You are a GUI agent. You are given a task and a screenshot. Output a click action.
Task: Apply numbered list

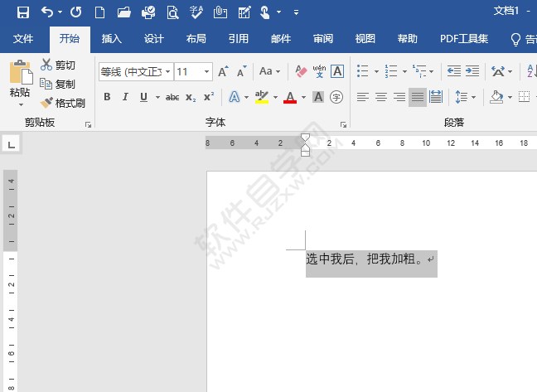coord(391,71)
